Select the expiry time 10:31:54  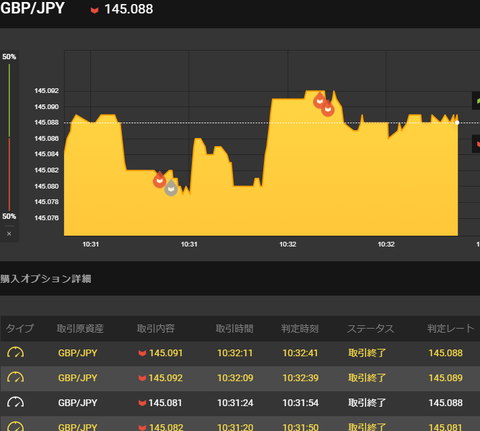tap(300, 403)
